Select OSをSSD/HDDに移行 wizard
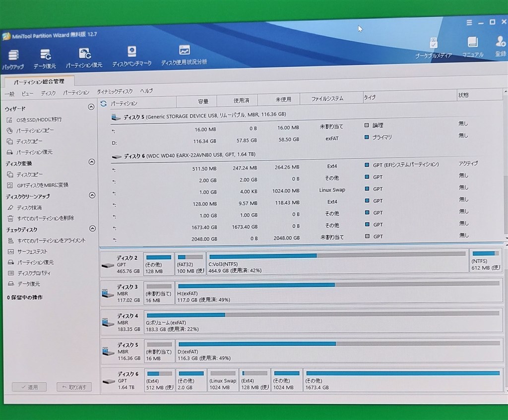Image resolution: width=508 pixels, height=420 pixels. point(34,120)
